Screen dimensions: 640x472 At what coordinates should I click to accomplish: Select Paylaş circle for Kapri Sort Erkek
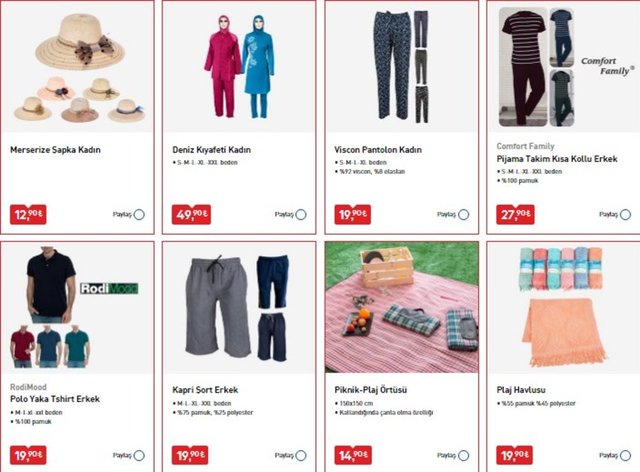pyautogui.click(x=301, y=455)
